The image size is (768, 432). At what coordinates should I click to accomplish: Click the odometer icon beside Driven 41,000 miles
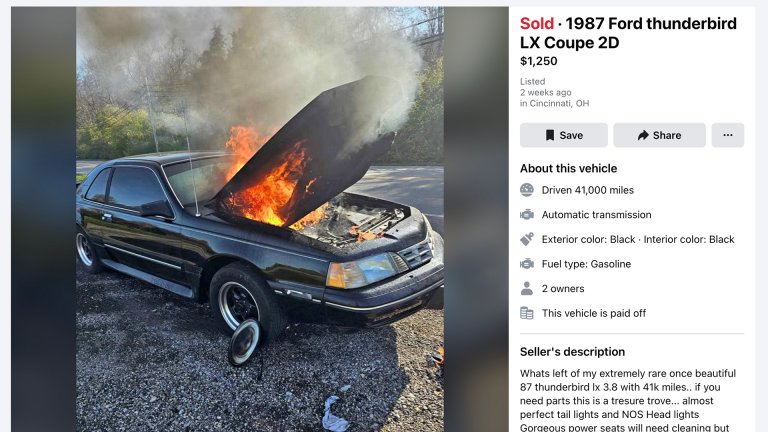[x=527, y=190]
